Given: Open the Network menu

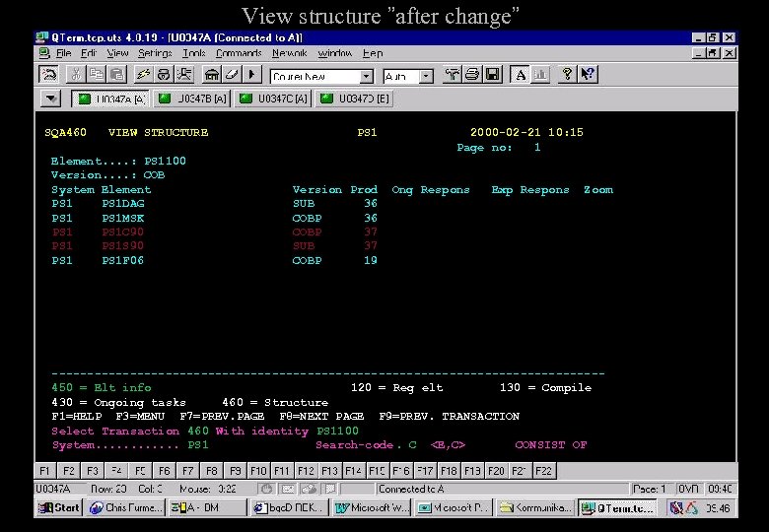Looking at the screenshot, I should pos(289,53).
